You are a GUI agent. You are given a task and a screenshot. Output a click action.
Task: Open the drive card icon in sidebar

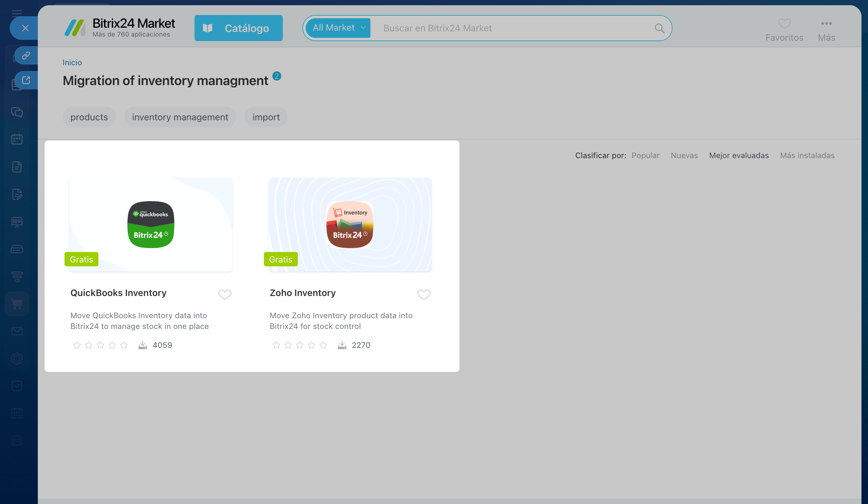tap(17, 249)
